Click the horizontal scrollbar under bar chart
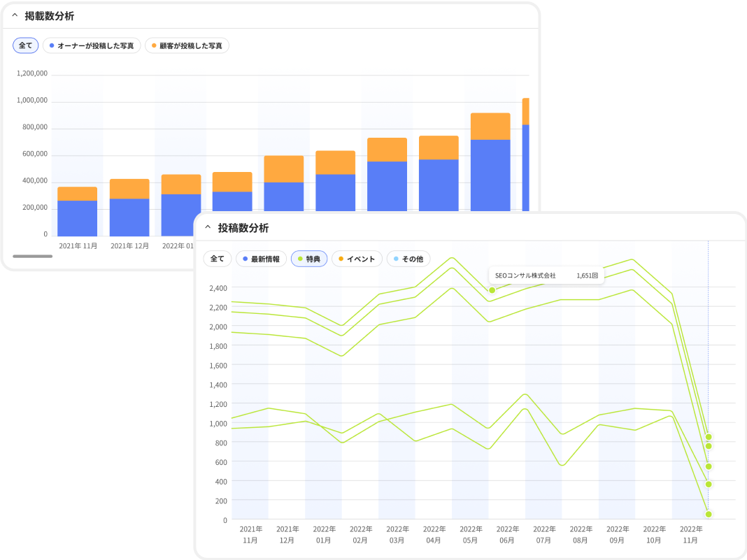747x560 pixels. (x=32, y=257)
